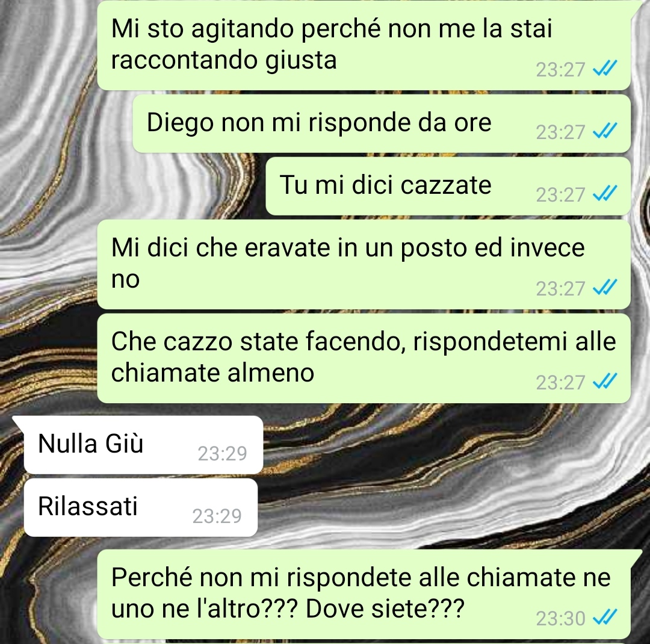The image size is (650, 644).
Task: Select the 'Mi sto agitando perché' message bubble
Action: tap(364, 45)
